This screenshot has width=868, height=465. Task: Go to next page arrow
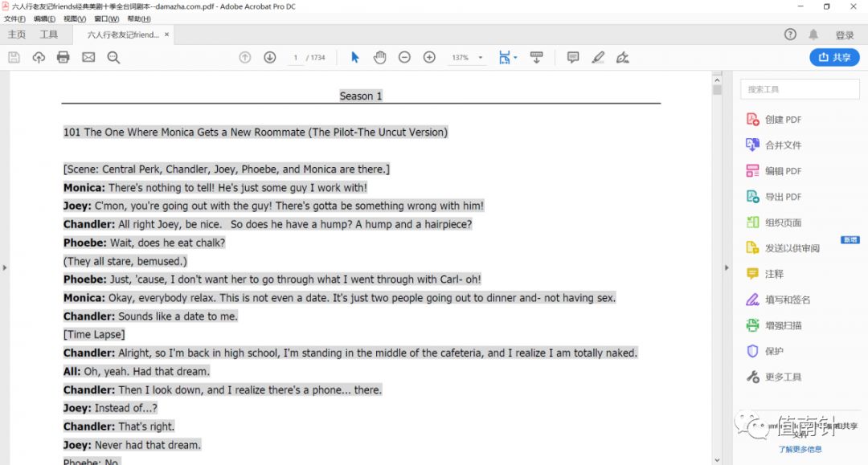tap(269, 58)
